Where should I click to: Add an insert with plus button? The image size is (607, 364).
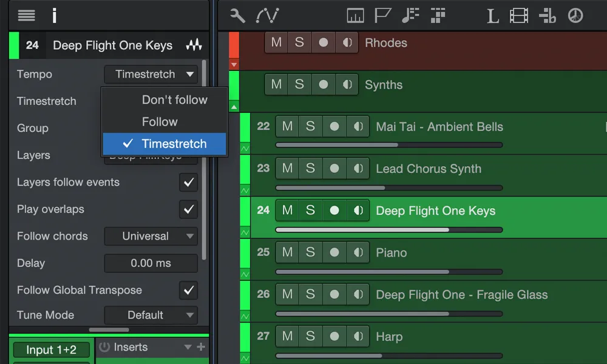click(x=200, y=347)
